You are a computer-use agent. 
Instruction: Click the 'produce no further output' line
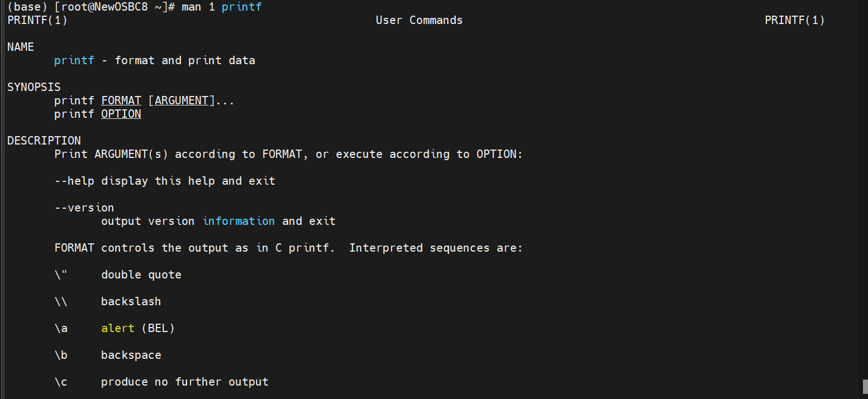click(x=185, y=382)
